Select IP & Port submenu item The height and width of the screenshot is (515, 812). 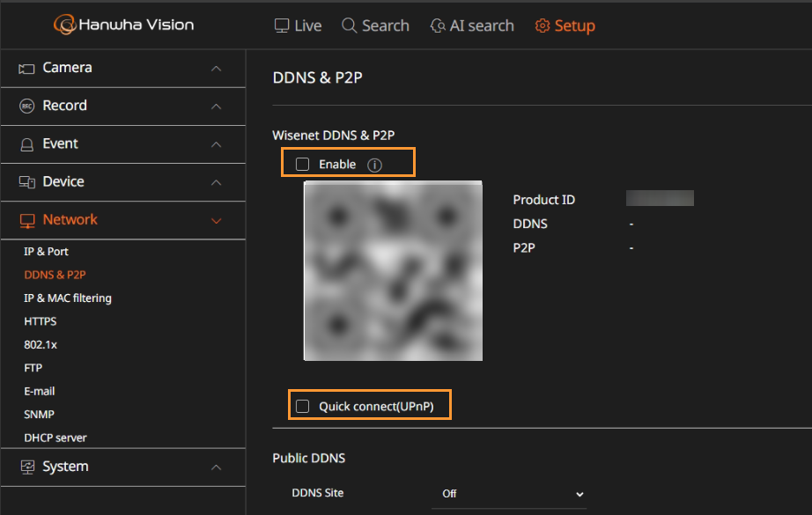pos(46,252)
